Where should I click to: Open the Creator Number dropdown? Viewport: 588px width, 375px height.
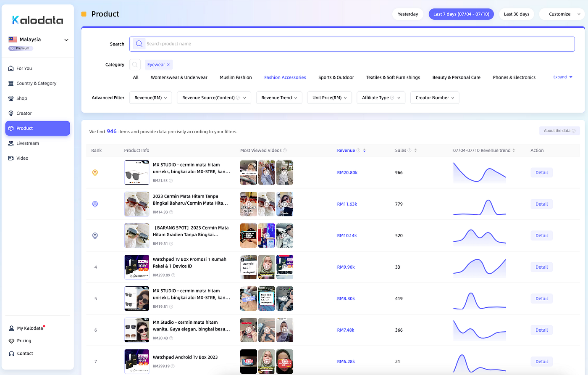pyautogui.click(x=435, y=98)
